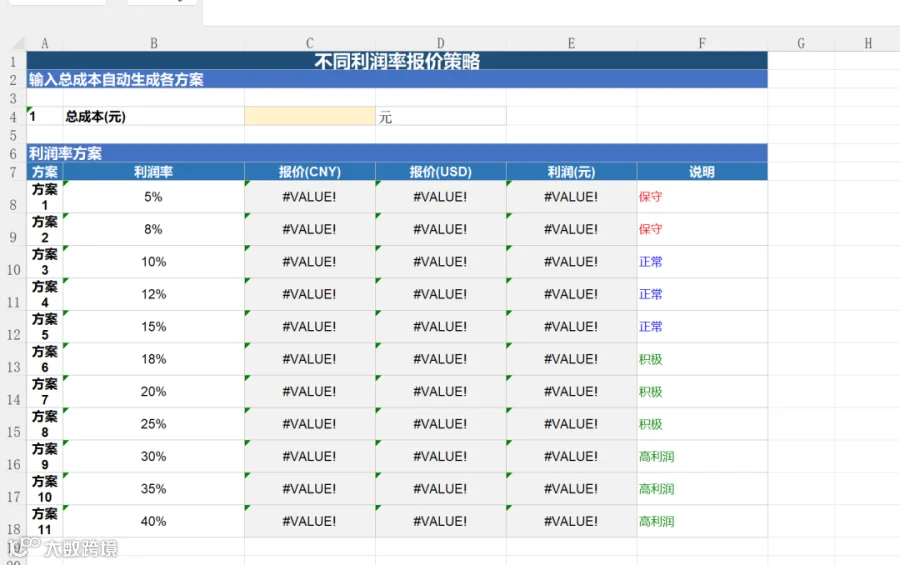Select column C header
Image resolution: width=900 pixels, height=565 pixels.
[x=309, y=43]
